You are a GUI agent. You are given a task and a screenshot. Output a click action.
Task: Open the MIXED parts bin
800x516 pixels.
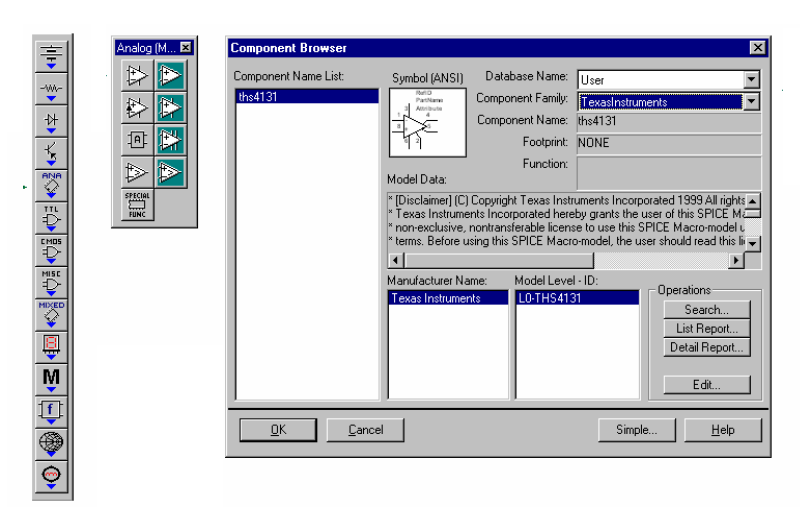(51, 314)
